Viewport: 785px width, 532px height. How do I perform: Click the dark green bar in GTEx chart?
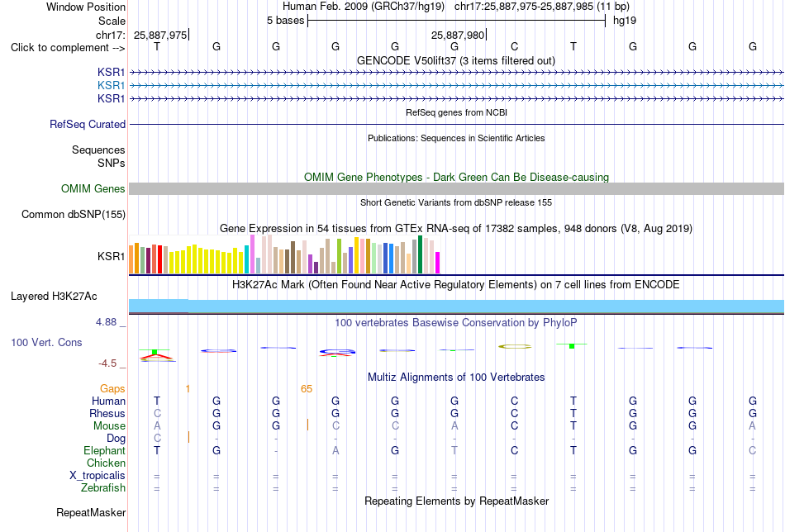coord(420,254)
